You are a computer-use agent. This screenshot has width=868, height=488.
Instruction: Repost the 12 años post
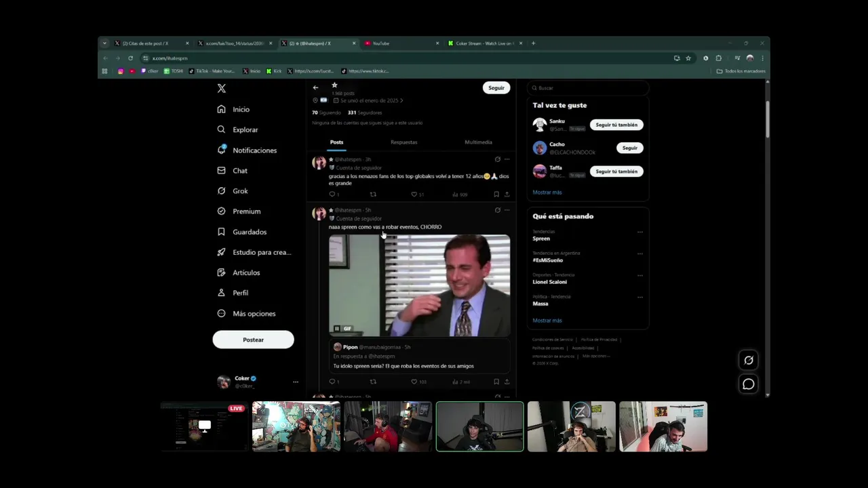coord(373,195)
